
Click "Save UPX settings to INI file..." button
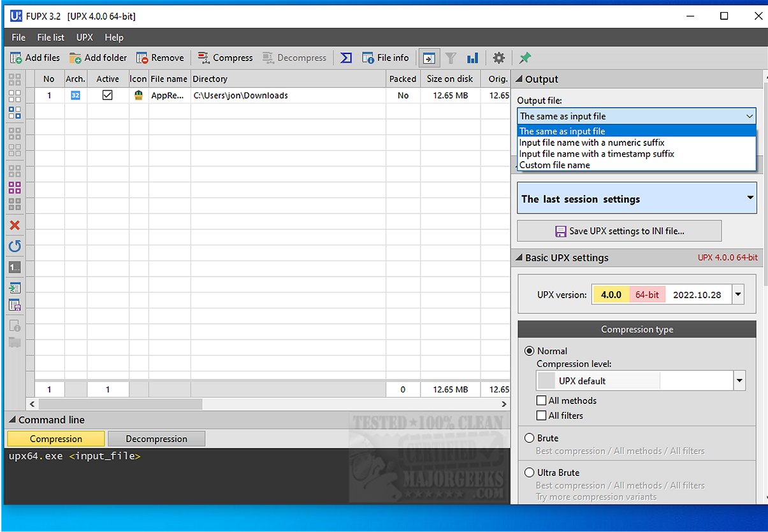[619, 231]
